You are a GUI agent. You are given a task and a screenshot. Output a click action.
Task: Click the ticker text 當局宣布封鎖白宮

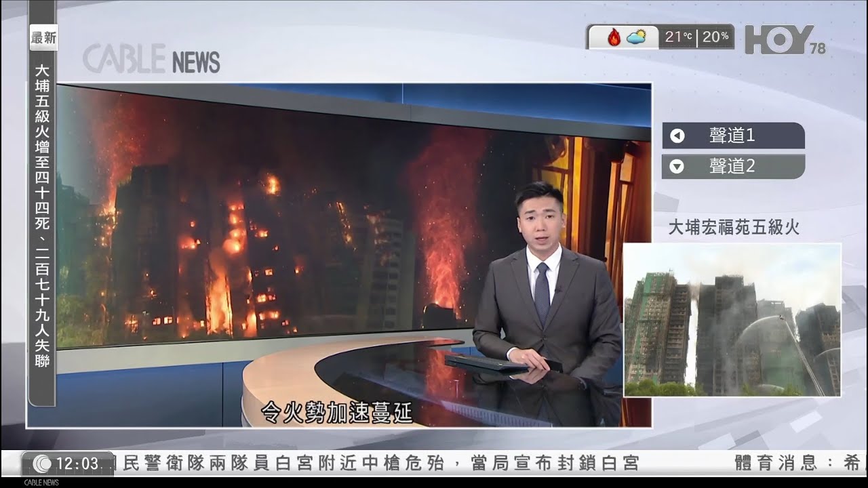(x=554, y=464)
